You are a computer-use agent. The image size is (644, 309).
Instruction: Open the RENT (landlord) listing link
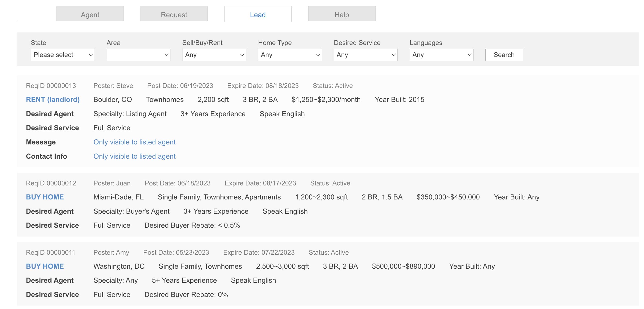coord(53,99)
